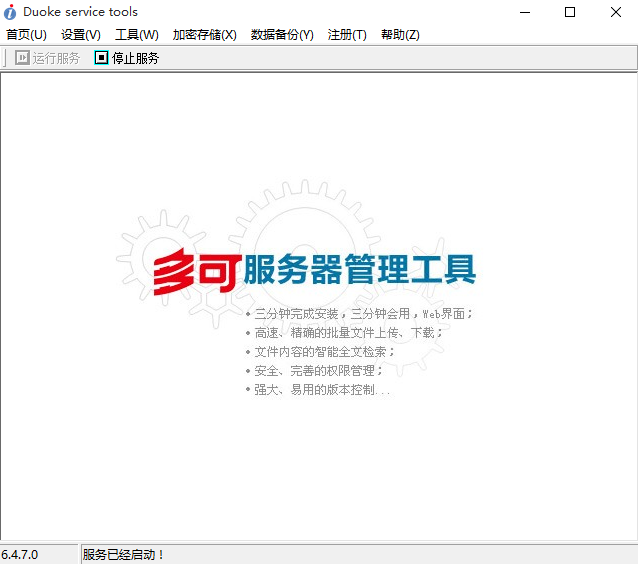Open the 数据备份(Y) menu
The image size is (638, 564).
pyautogui.click(x=282, y=35)
